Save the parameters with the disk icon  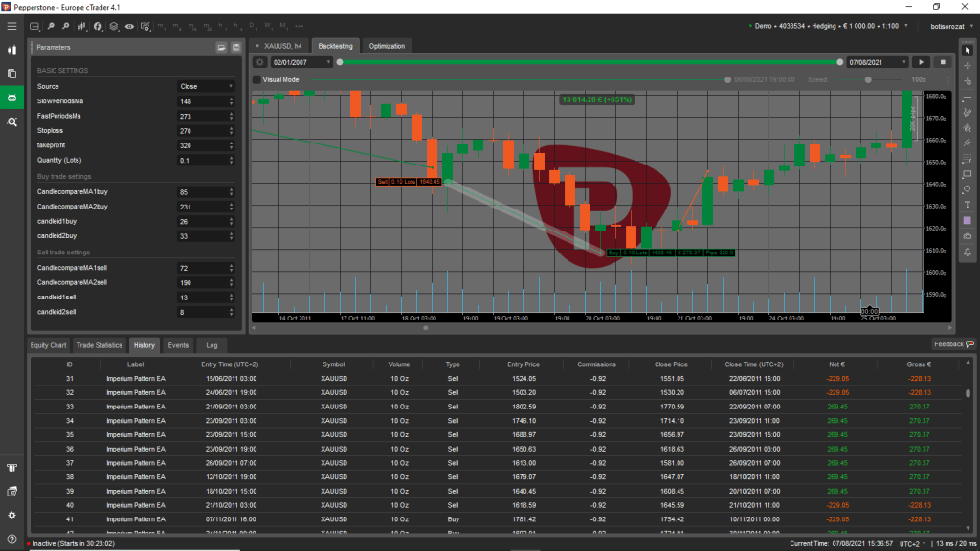[x=235, y=46]
